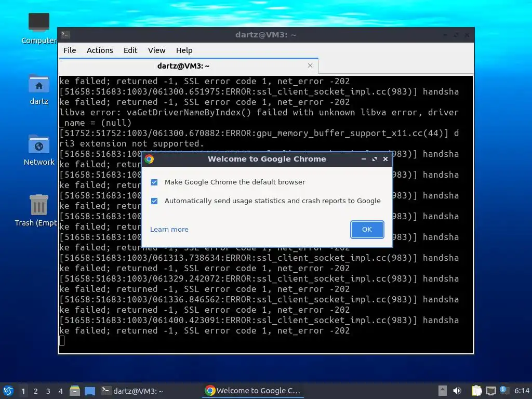Click the 'libva error: vaGetDriverNameByIndex()' terminal line

[x=259, y=112]
